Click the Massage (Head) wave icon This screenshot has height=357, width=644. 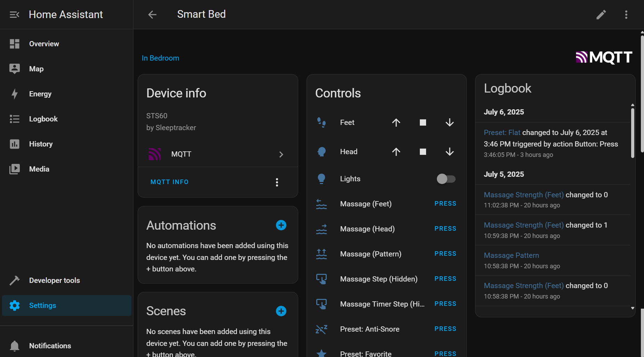(321, 229)
